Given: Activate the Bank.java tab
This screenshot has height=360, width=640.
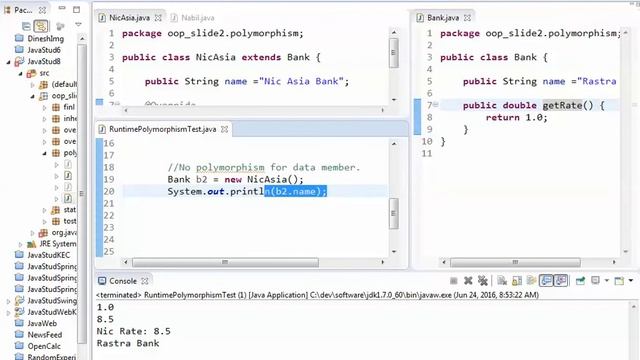Looking at the screenshot, I should [x=443, y=18].
